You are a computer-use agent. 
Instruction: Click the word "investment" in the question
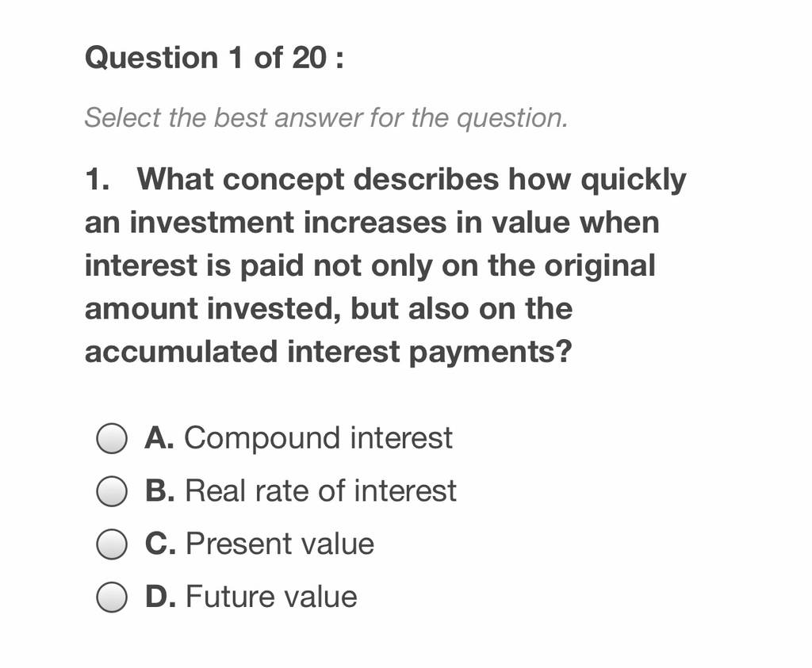pyautogui.click(x=211, y=223)
